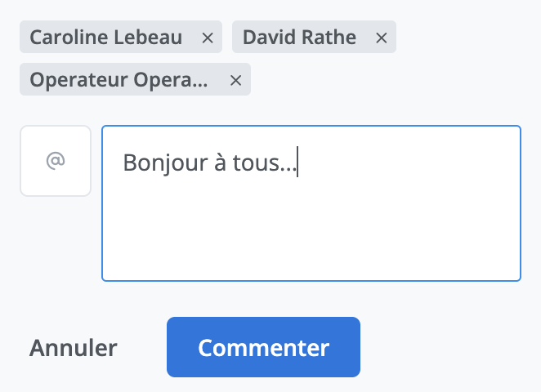Click the at-sign button left of comment box

56,161
